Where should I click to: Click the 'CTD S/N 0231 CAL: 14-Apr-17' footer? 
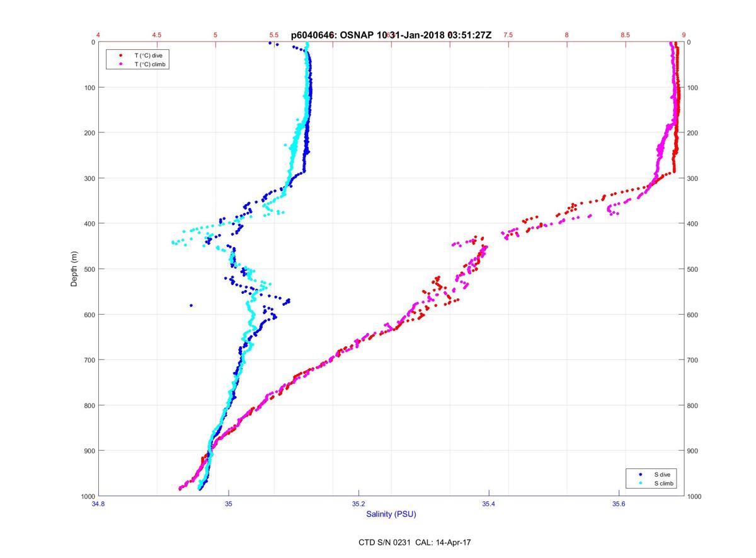coord(414,542)
